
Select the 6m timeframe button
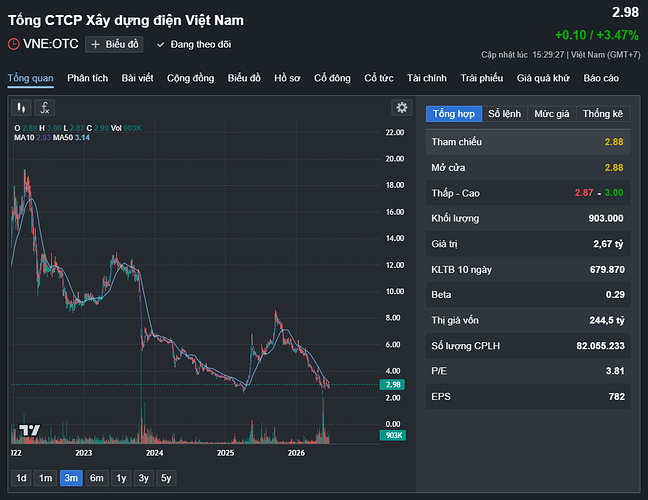pyautogui.click(x=97, y=478)
